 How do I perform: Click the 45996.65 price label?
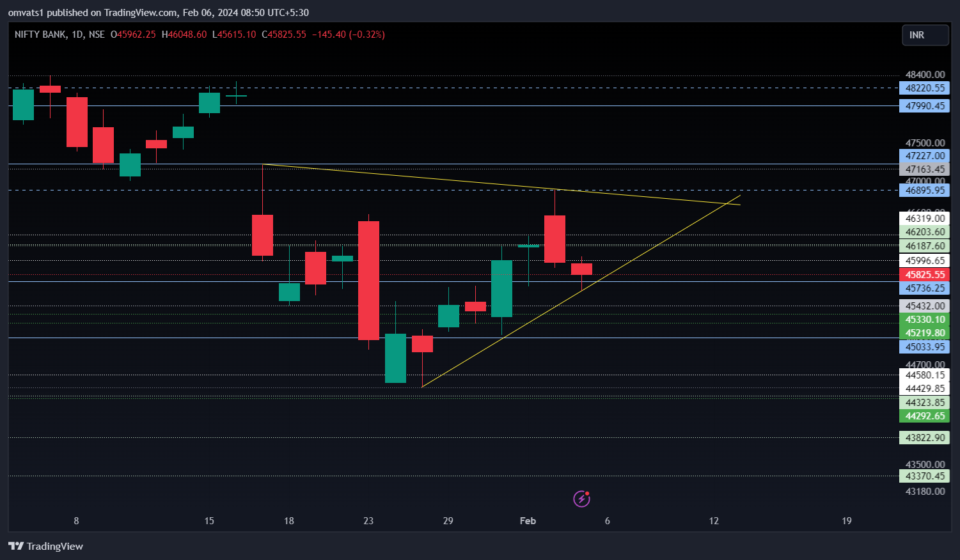[x=925, y=261]
